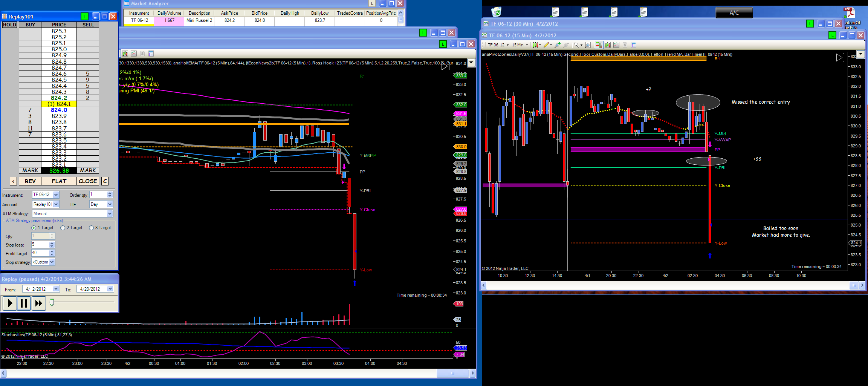Click the BidPrice column header
The image size is (868, 386).
point(260,13)
